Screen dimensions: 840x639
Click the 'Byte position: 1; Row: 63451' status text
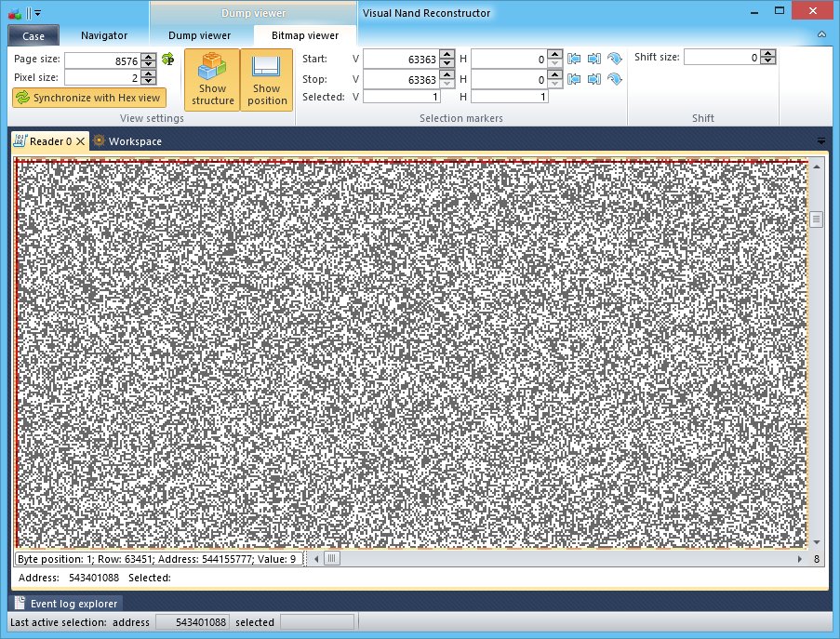pyautogui.click(x=159, y=559)
